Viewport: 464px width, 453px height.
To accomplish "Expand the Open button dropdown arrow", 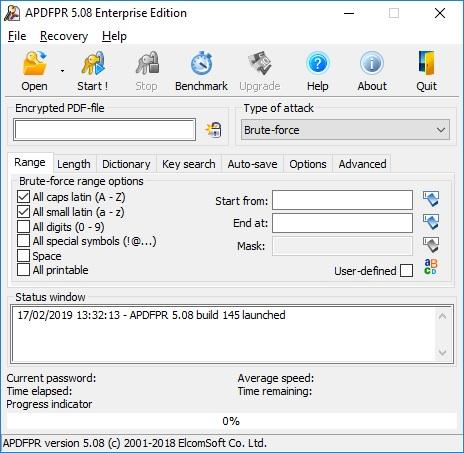I will coord(62,71).
